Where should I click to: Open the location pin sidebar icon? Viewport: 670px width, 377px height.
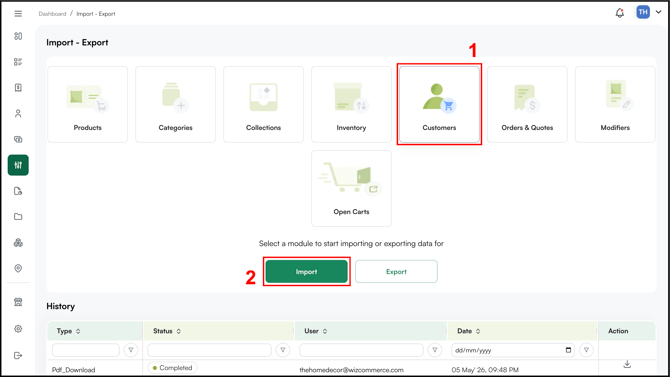pyautogui.click(x=18, y=268)
